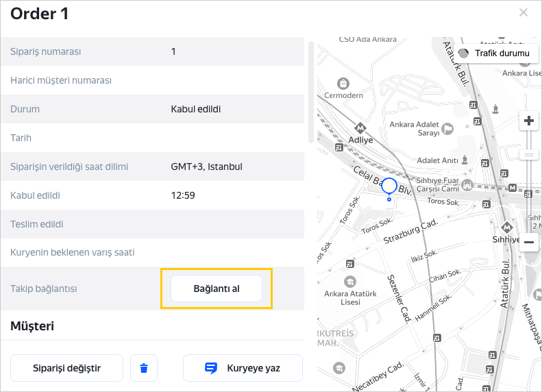Click the Adalet Anıtı monument icon
This screenshot has height=392, width=542.
465,160
